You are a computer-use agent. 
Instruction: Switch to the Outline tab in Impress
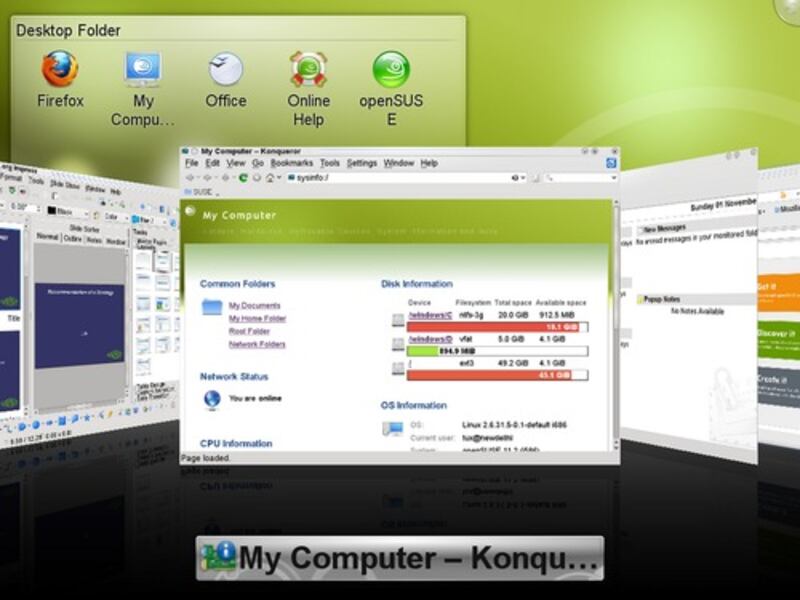pyautogui.click(x=73, y=239)
